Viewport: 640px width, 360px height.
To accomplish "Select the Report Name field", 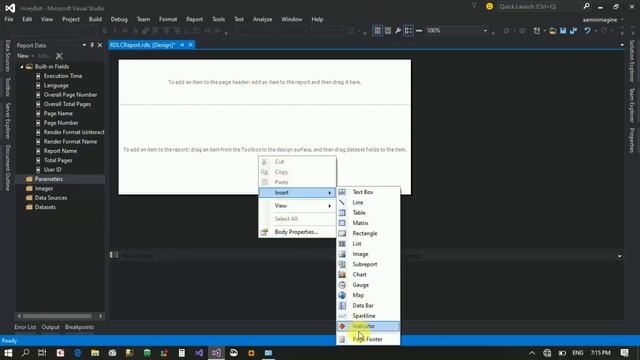I will tap(60, 151).
